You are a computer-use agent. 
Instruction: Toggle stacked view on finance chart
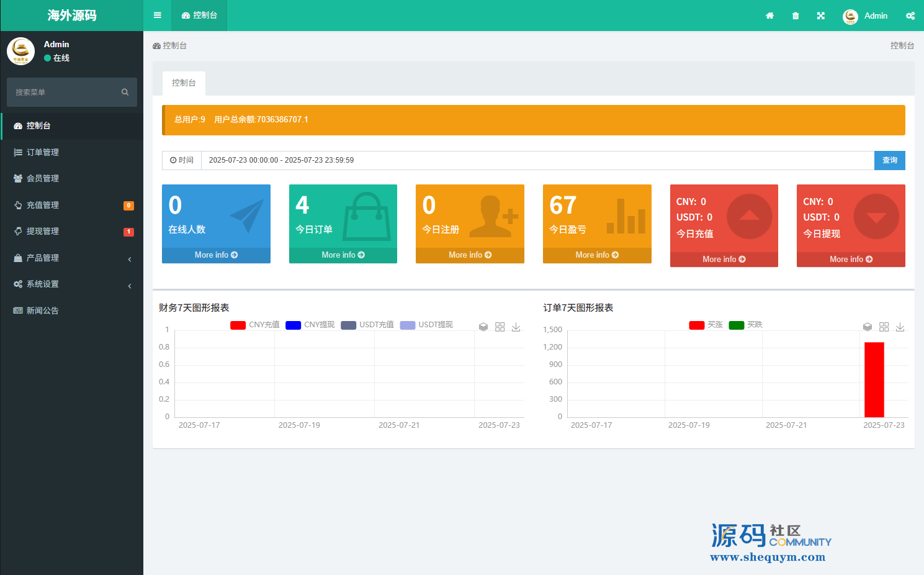click(483, 327)
